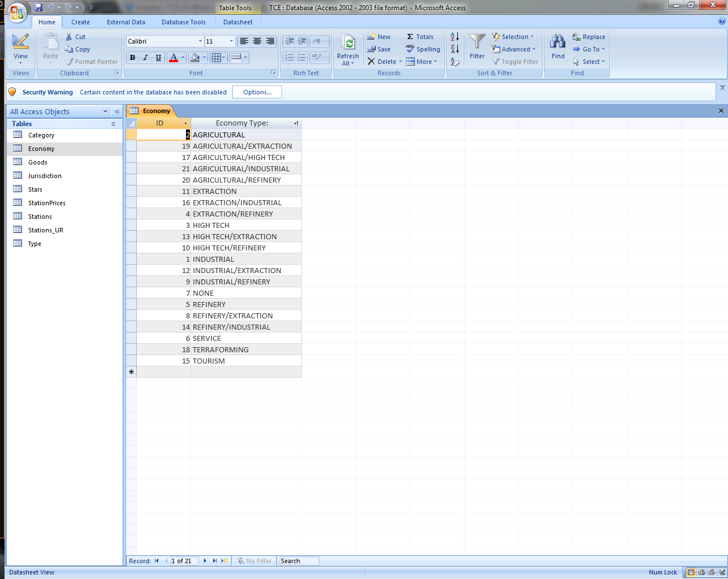Viewport: 728px width, 579px height.
Task: Open the Database Tools tab
Action: 184,22
